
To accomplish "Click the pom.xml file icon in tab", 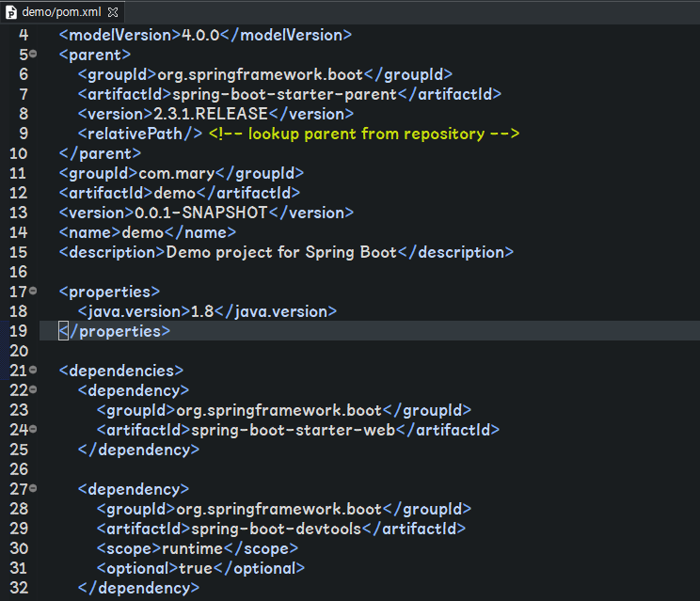I will point(11,12).
